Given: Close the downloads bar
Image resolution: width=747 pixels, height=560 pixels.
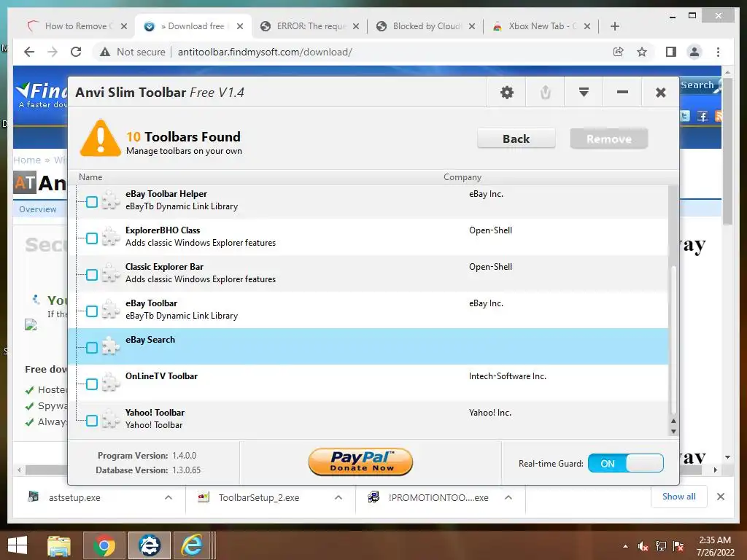Looking at the screenshot, I should pyautogui.click(x=720, y=497).
